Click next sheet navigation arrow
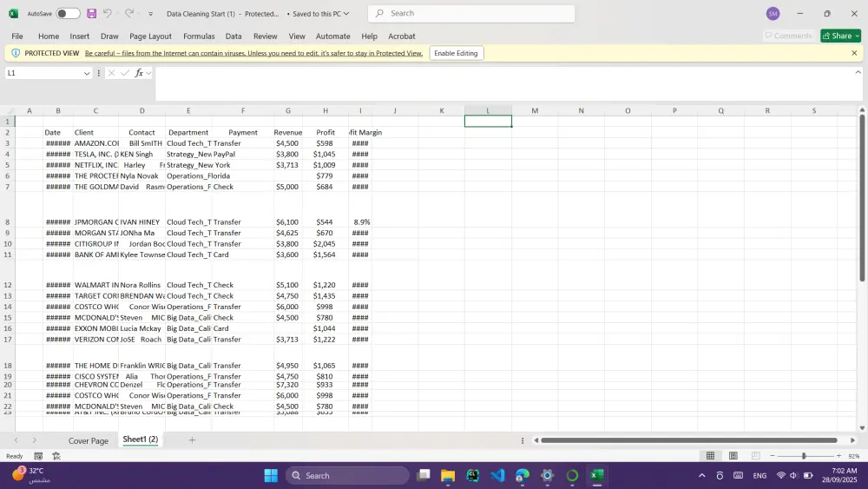 pyautogui.click(x=35, y=440)
